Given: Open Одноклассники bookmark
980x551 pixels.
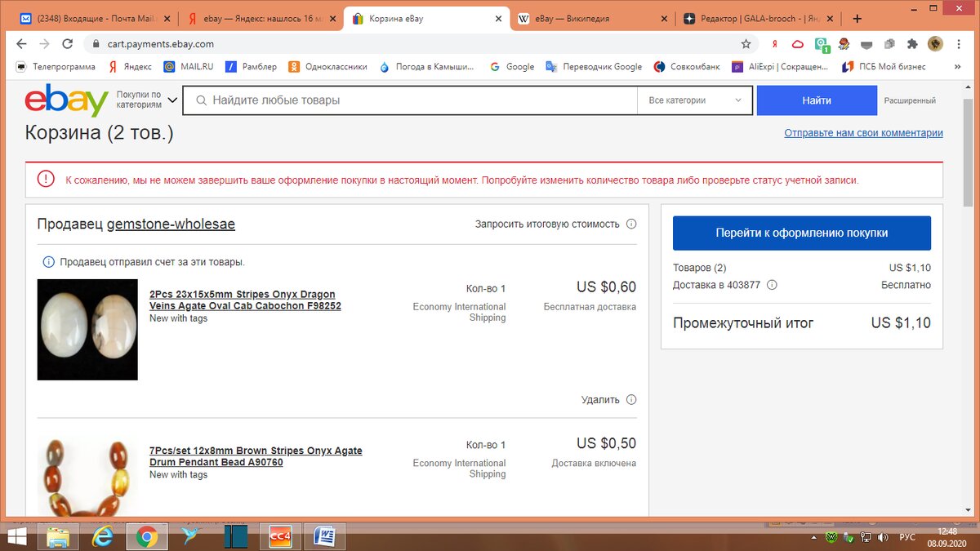Looking at the screenshot, I should pos(327,67).
